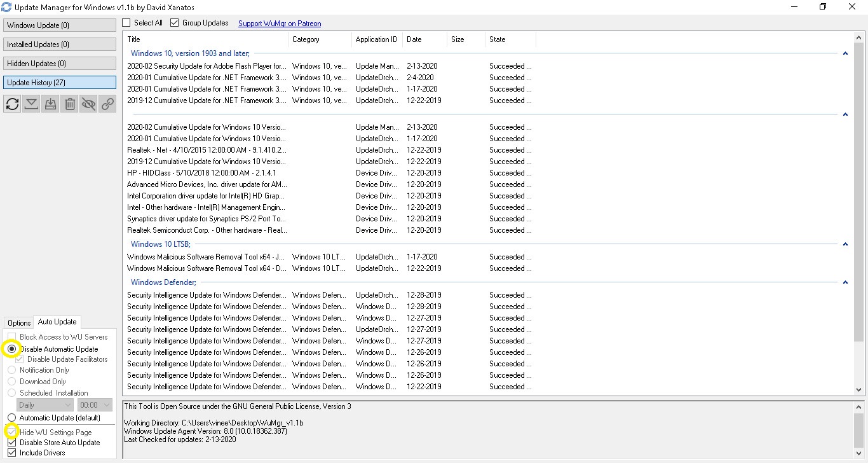Click the hide updates crossed-eye icon
Screen dimensions: 868x463
click(89, 104)
